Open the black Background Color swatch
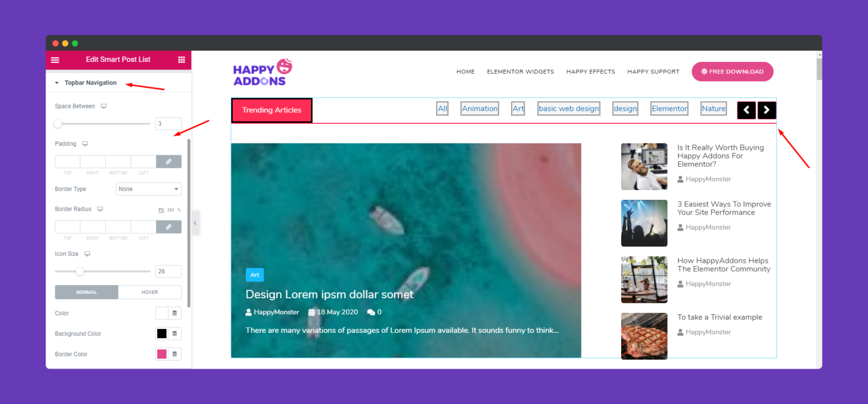This screenshot has width=868, height=404. click(162, 333)
